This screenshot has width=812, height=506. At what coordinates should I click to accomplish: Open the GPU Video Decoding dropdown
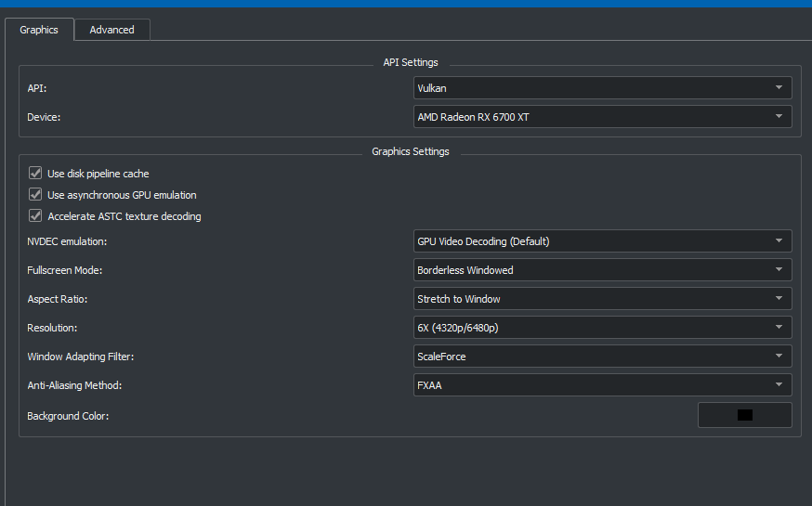(602, 241)
